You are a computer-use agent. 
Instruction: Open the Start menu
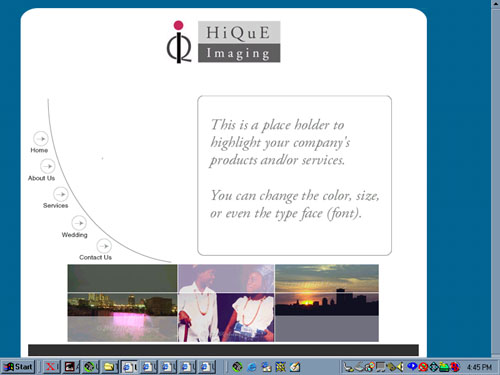pyautogui.click(x=18, y=367)
